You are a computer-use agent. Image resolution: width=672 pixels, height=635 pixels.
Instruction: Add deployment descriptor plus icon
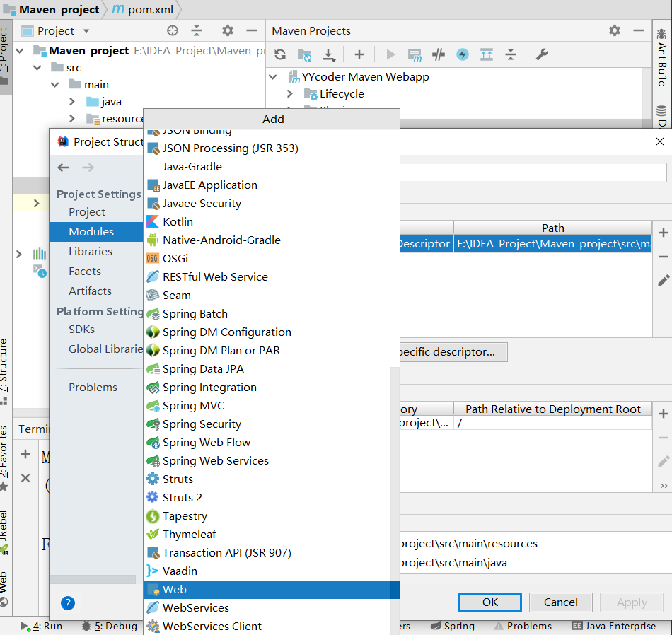tap(664, 233)
